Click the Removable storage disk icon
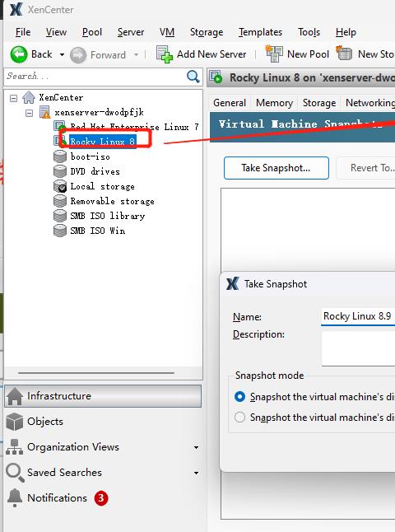The image size is (395, 532). [x=60, y=201]
